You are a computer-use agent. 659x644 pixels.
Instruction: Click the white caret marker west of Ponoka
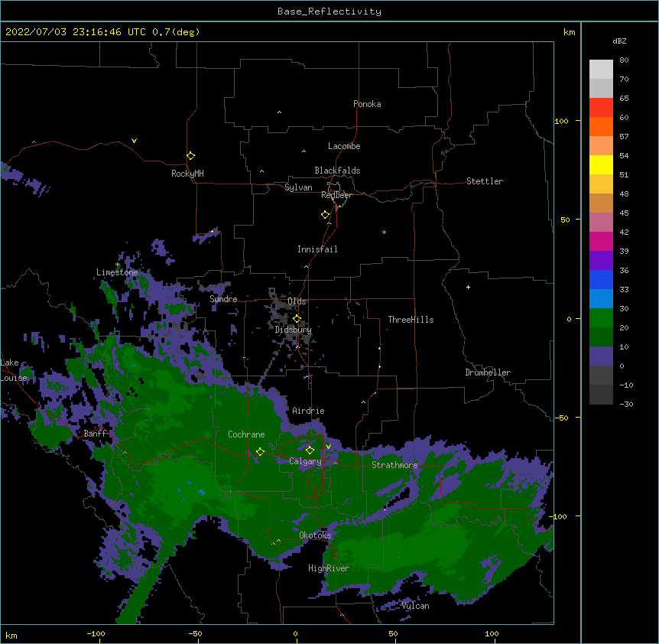[280, 112]
